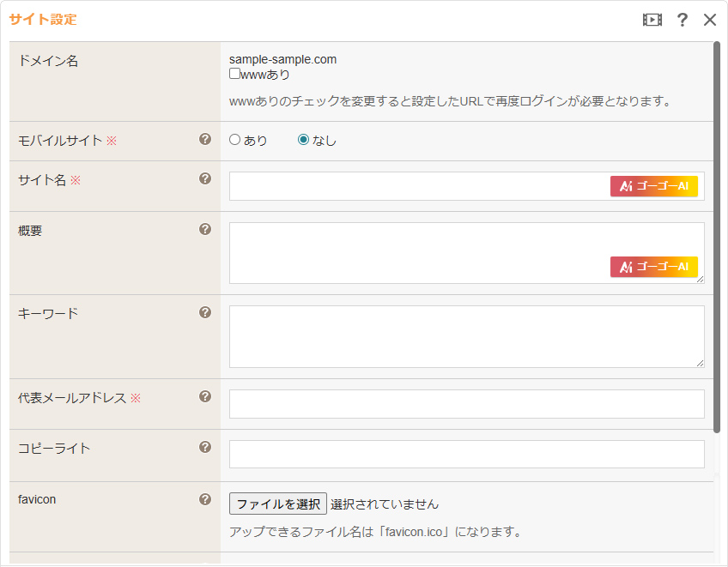This screenshot has height=567, width=728.
Task: Open the video tutorial icon in header
Action: (x=652, y=20)
